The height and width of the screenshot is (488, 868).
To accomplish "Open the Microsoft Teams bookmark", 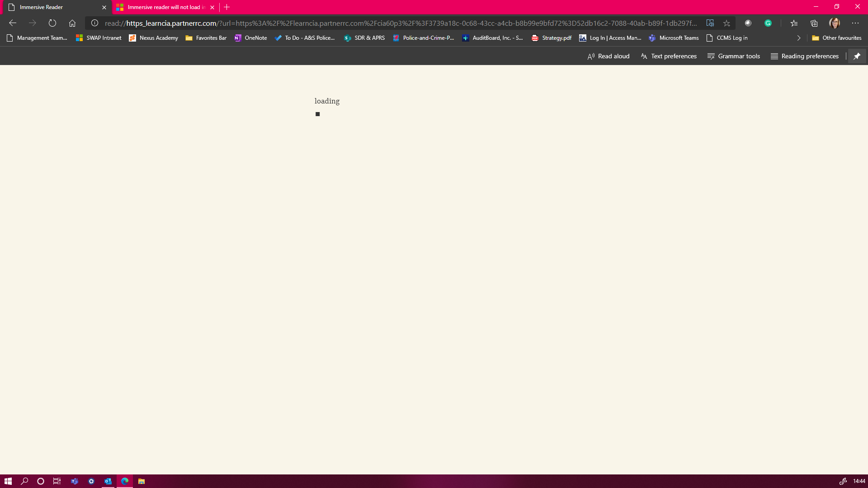I will coord(674,38).
